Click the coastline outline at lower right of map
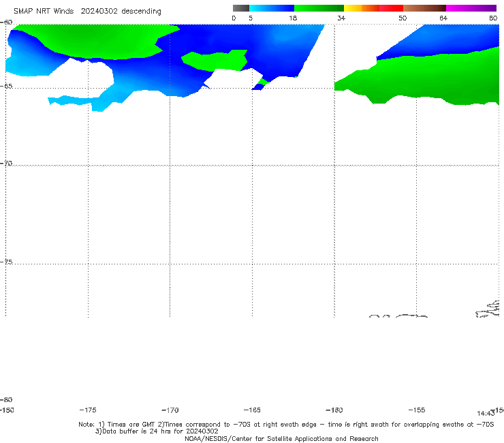504x443 pixels. pyautogui.click(x=488, y=309)
